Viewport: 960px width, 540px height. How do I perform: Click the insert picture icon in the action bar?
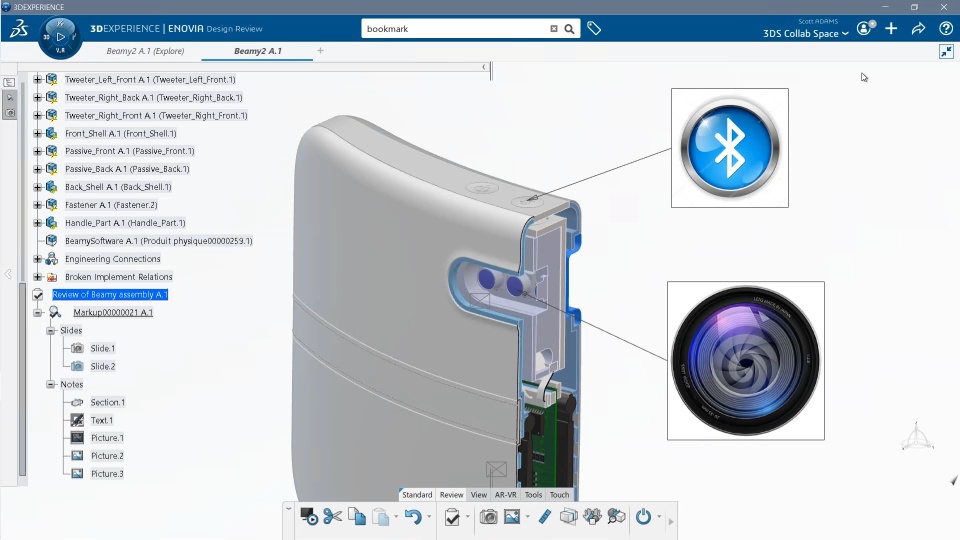coord(512,517)
